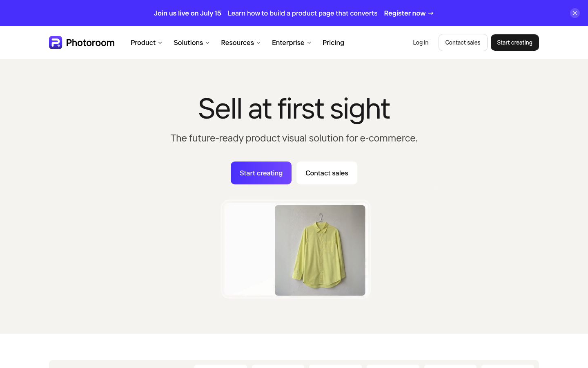
Task: Expand the Product dropdown chevron
Action: coord(160,43)
